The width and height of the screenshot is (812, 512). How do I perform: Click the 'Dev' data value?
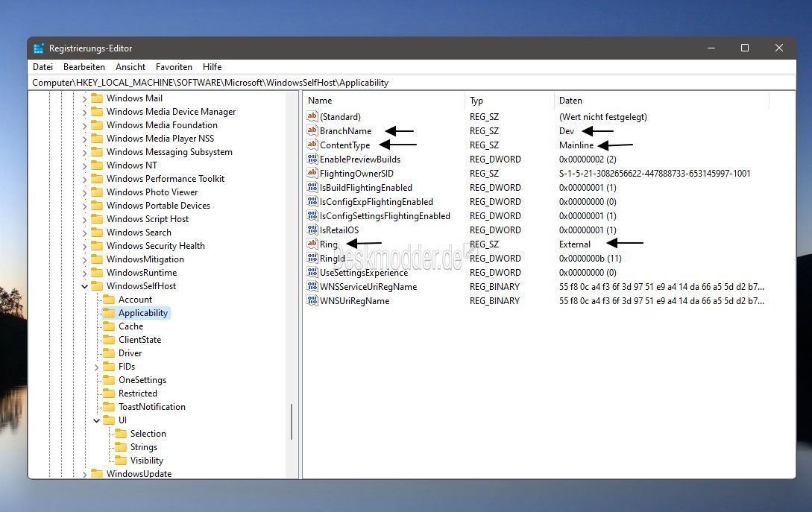567,131
